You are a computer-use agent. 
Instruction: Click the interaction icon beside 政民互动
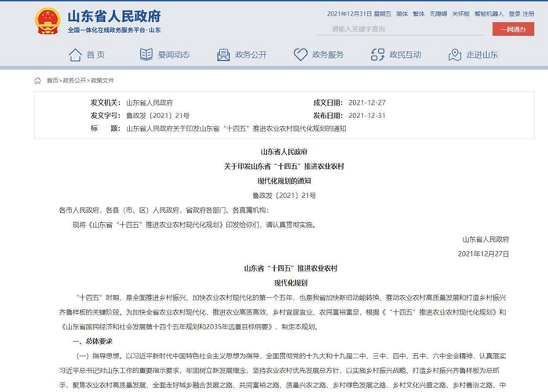[x=377, y=55]
